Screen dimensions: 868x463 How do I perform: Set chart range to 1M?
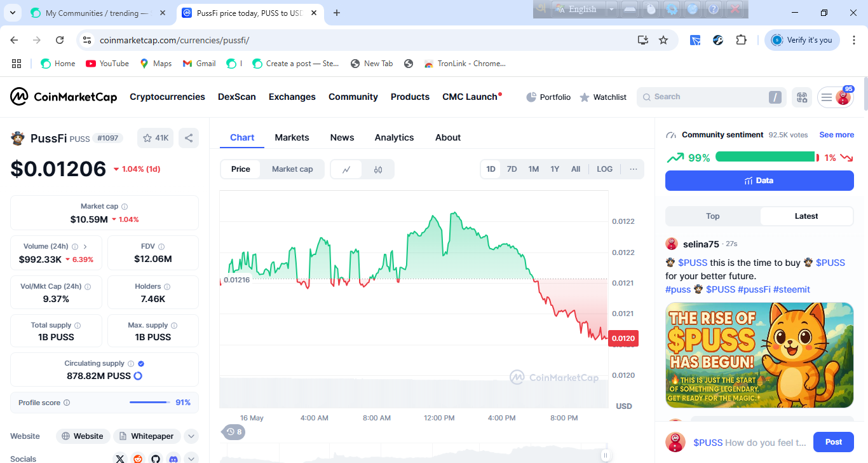534,169
